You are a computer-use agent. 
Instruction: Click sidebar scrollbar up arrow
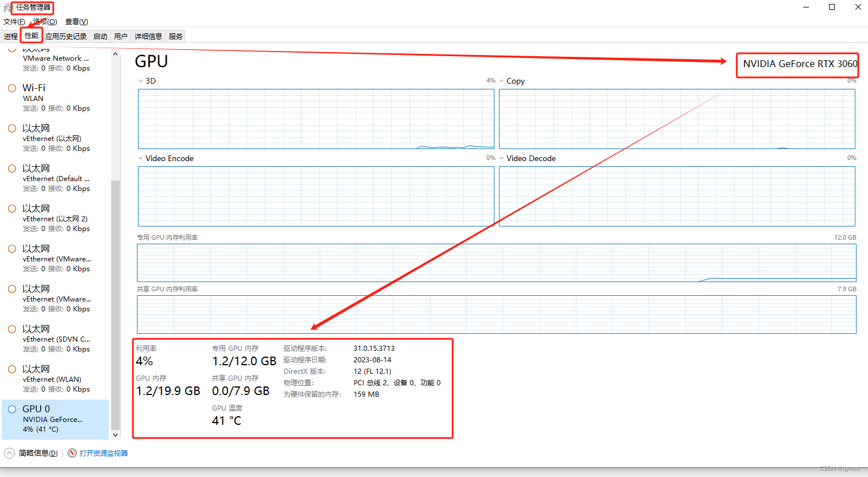[115, 54]
